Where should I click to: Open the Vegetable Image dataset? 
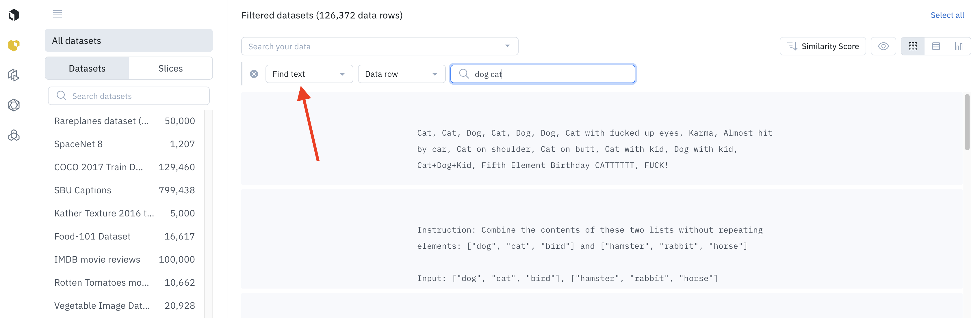[125, 306]
